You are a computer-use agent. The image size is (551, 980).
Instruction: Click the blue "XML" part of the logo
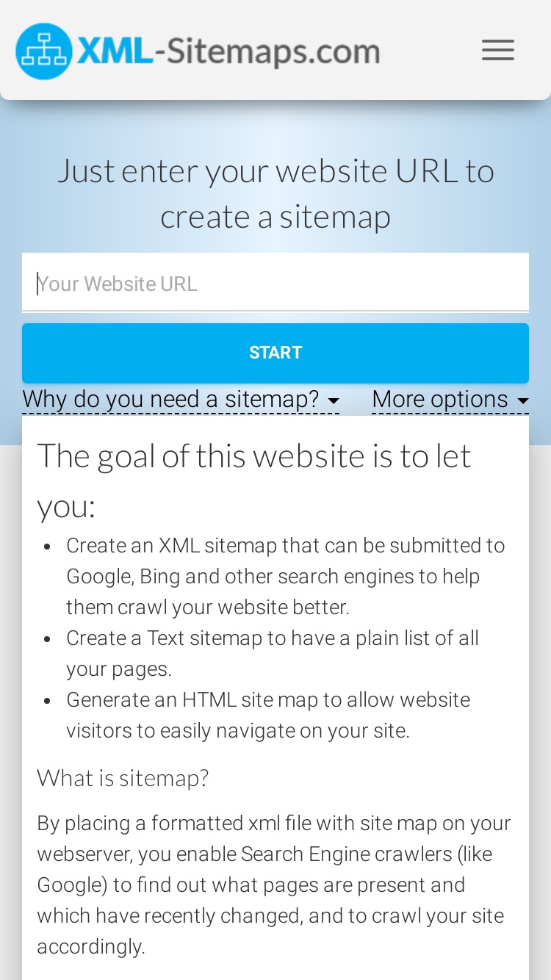[115, 51]
